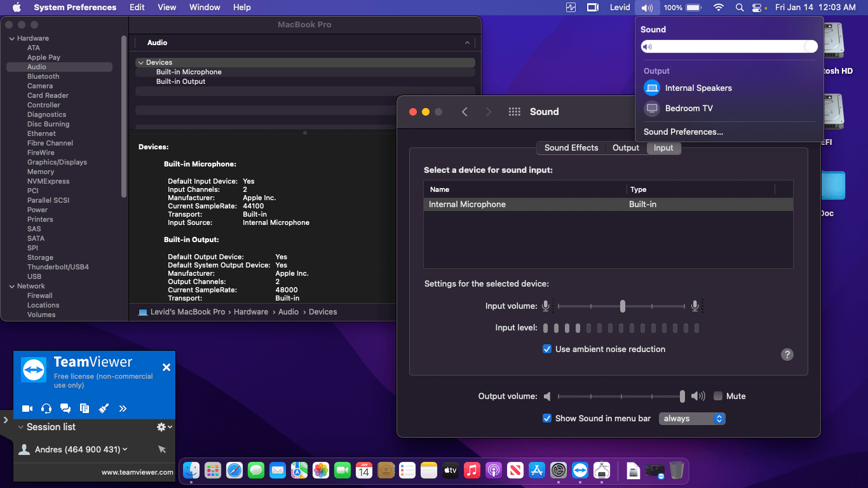Image resolution: width=868 pixels, height=488 pixels.
Task: Click the arrow cursor icon beside Andres
Action: 162,449
